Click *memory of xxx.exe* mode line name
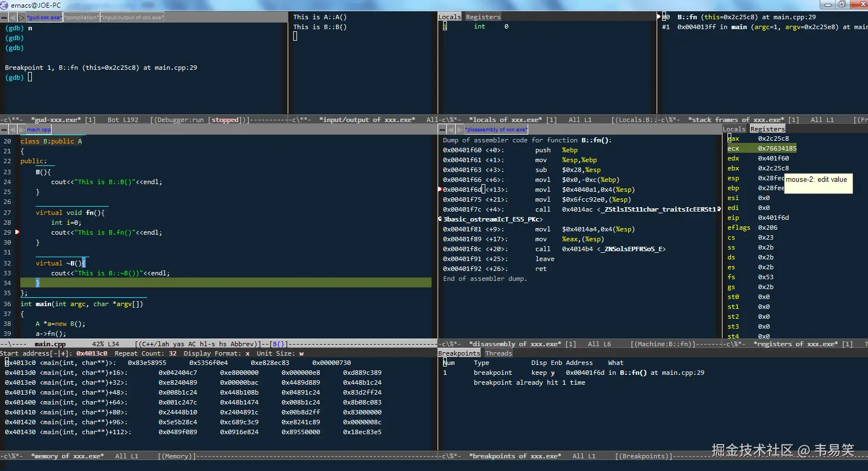The width and height of the screenshot is (868, 471). 67,456
